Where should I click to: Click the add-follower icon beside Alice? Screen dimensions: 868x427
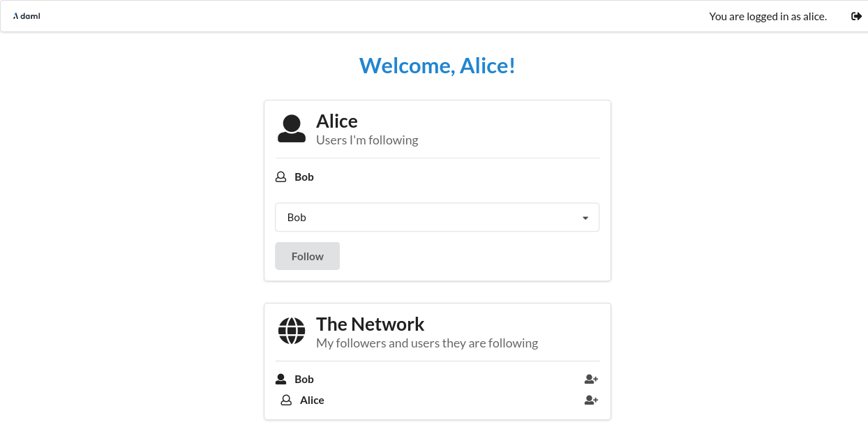coord(591,400)
